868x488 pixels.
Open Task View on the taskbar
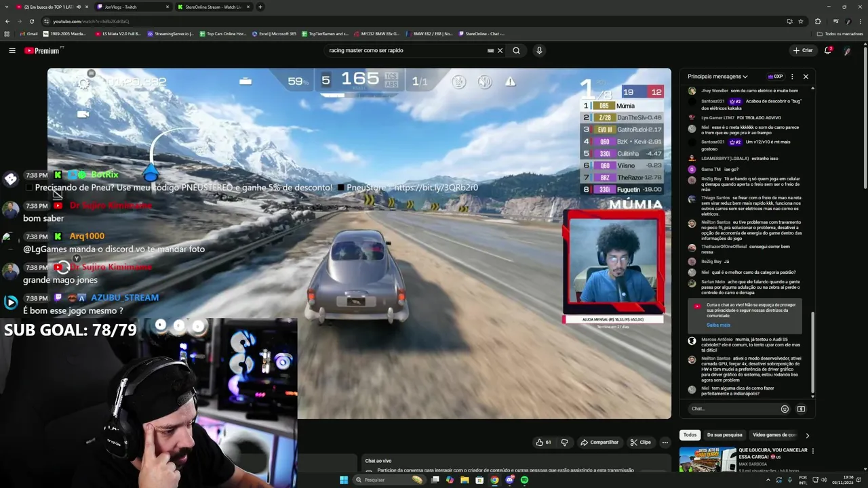point(435,480)
